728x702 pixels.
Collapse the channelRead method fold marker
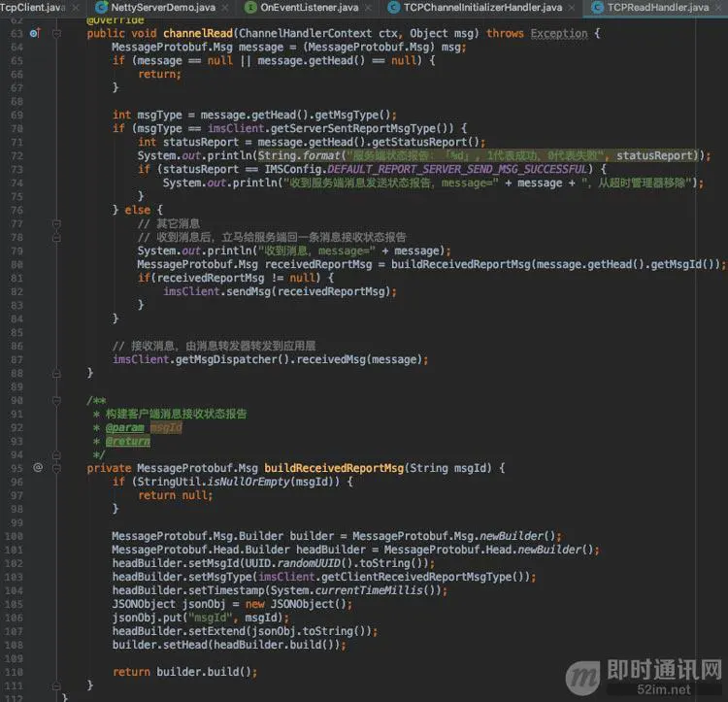56,33
